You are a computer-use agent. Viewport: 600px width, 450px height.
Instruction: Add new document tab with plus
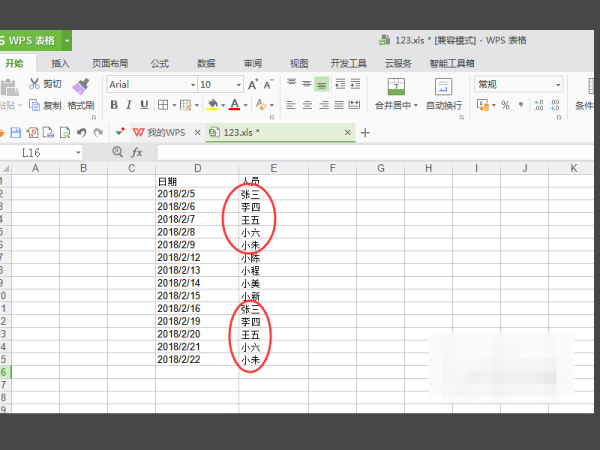(365, 133)
